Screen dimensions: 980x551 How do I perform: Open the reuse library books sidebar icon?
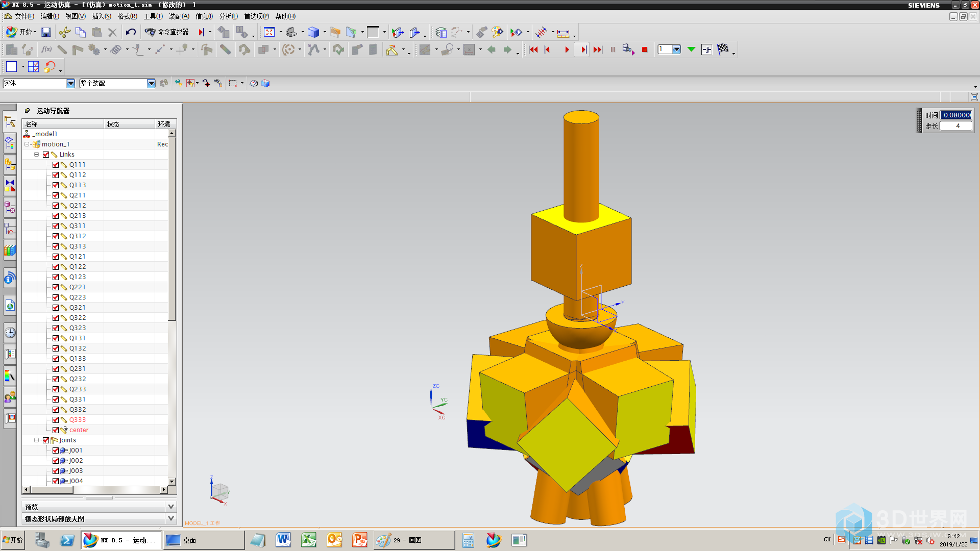pyautogui.click(x=10, y=250)
